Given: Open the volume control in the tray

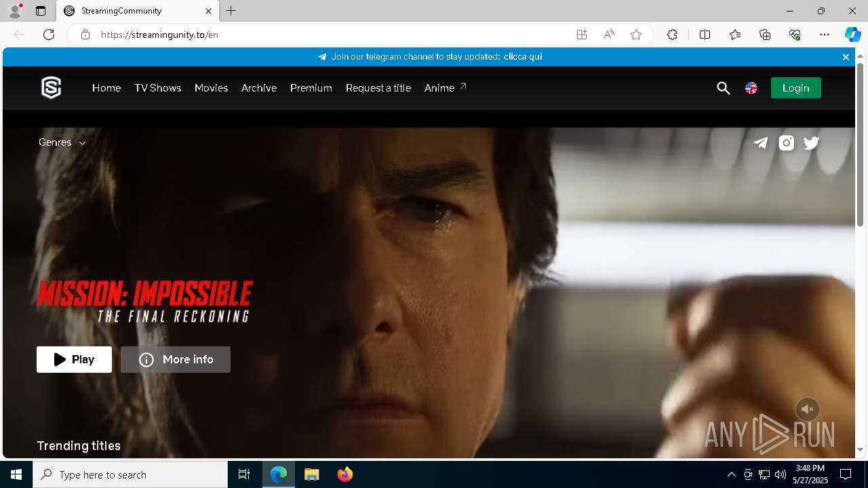Looking at the screenshot, I should 781,474.
